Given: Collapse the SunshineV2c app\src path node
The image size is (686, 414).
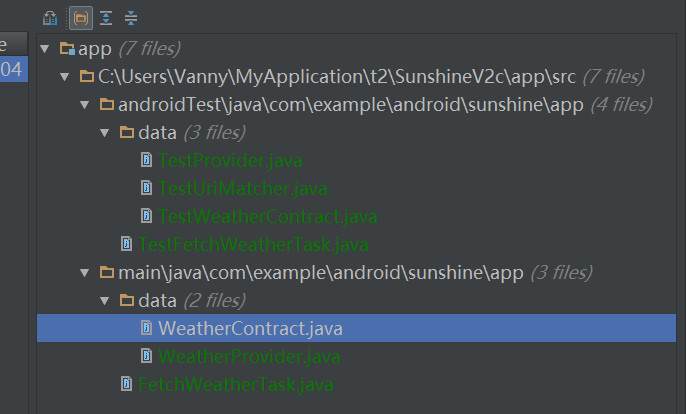Looking at the screenshot, I should pyautogui.click(x=65, y=77).
